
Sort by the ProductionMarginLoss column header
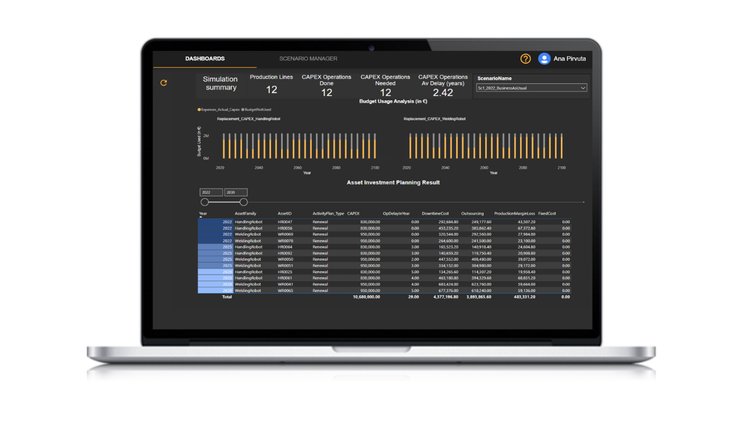514,213
